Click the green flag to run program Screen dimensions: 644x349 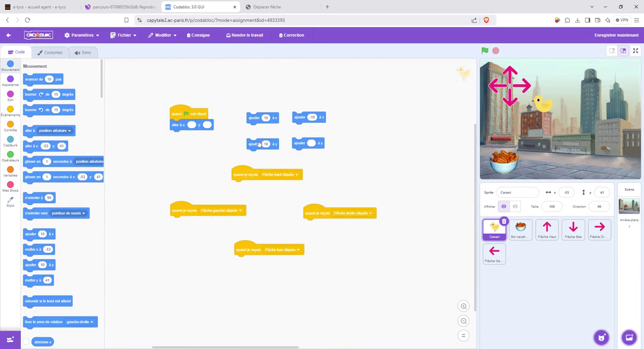[485, 51]
